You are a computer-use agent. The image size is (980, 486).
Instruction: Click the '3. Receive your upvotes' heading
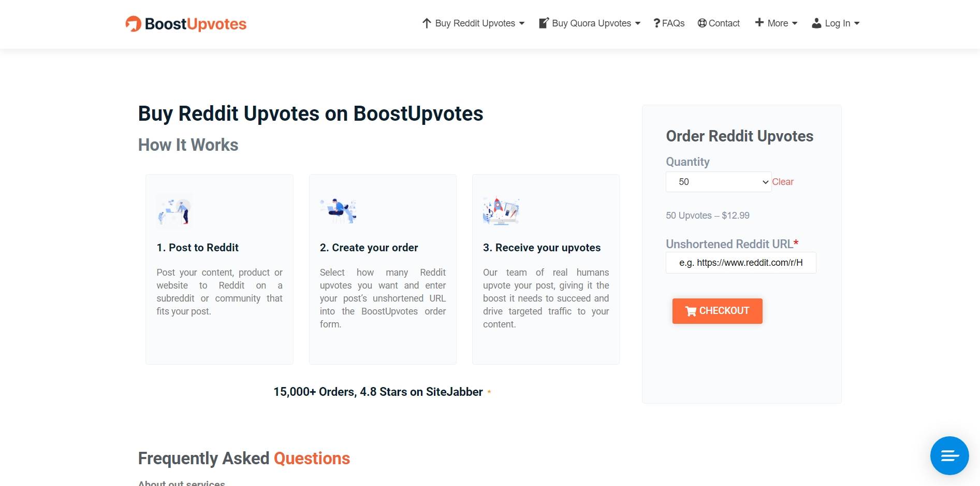click(542, 248)
